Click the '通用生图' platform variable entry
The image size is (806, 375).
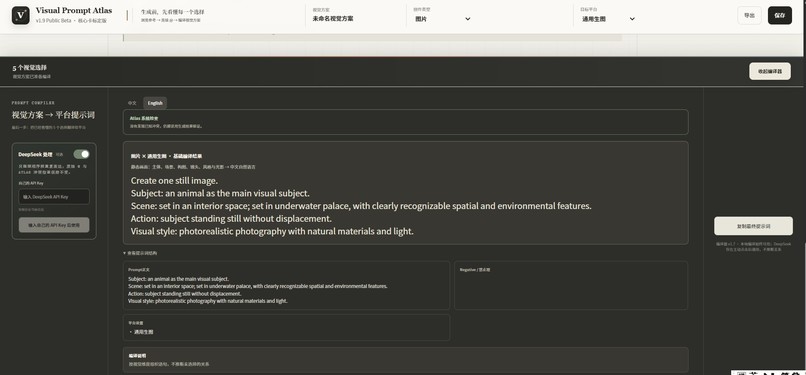tap(143, 332)
